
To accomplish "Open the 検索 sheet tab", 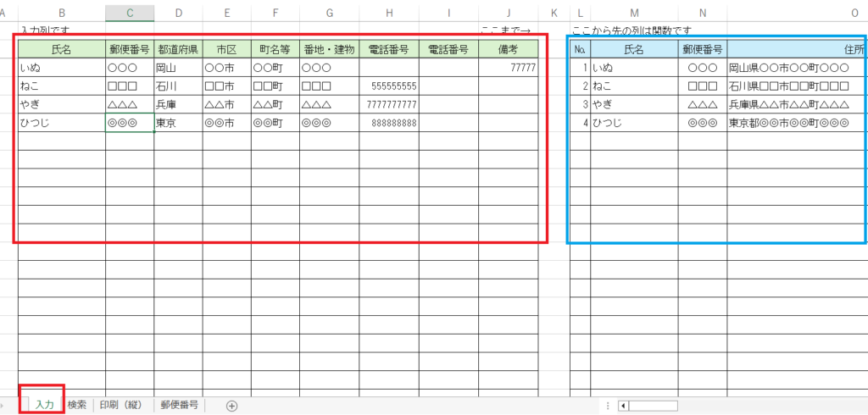I will [76, 405].
